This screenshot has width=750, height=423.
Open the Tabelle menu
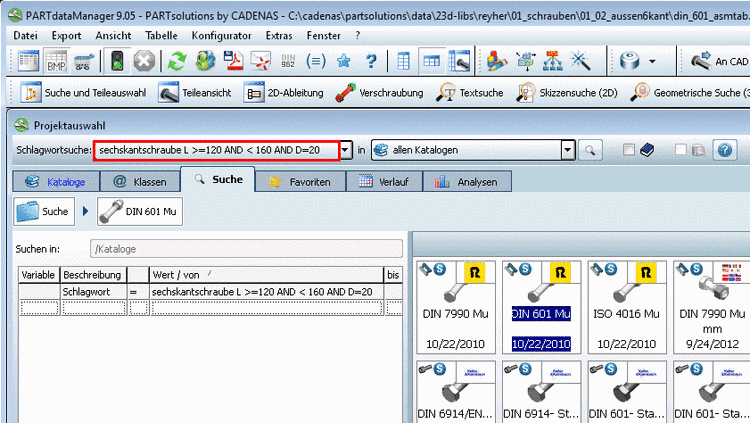pyautogui.click(x=161, y=35)
